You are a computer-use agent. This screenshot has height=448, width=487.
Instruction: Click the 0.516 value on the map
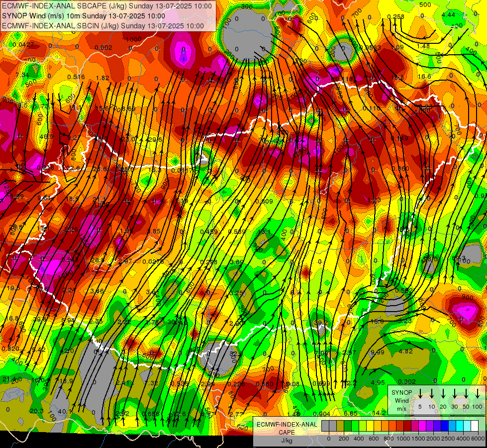coord(76,77)
